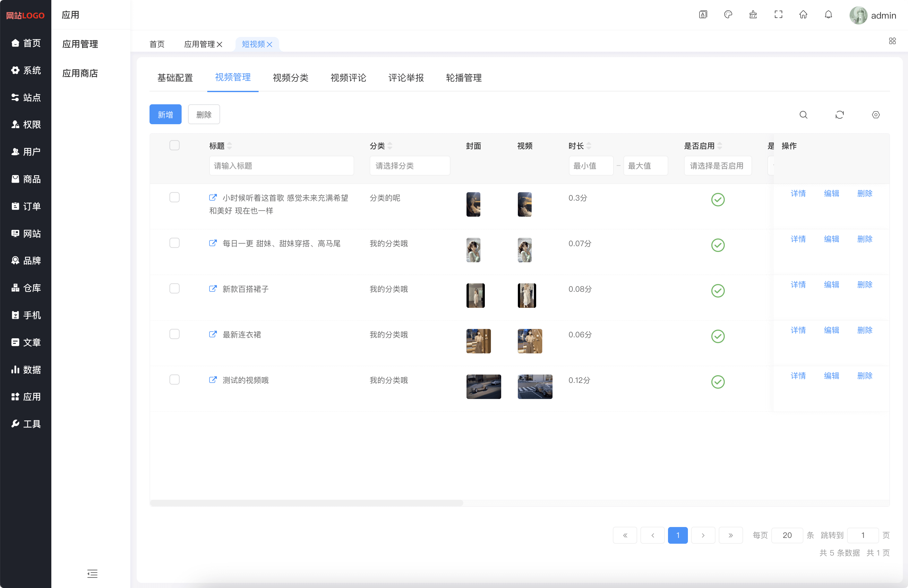Open the theme palette icon
Screen dimensions: 908x588
728,15
